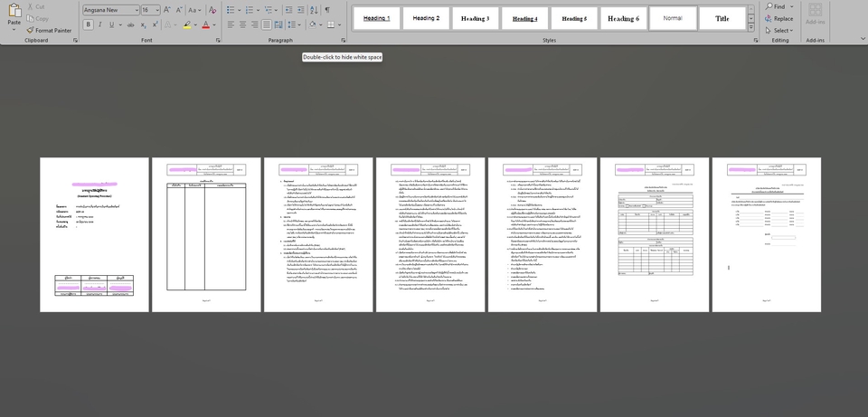Apply the Heading 6 style
The width and height of the screenshot is (868, 417).
623,18
